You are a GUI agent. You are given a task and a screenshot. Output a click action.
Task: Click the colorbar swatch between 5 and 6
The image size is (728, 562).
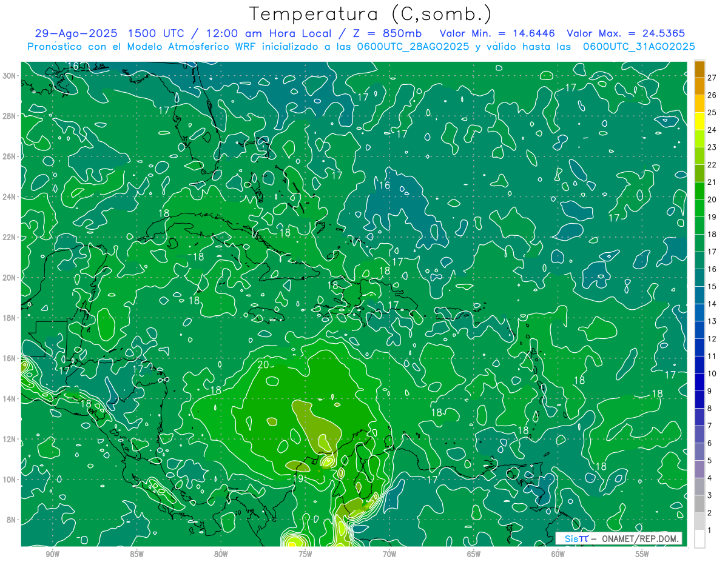[x=699, y=452]
